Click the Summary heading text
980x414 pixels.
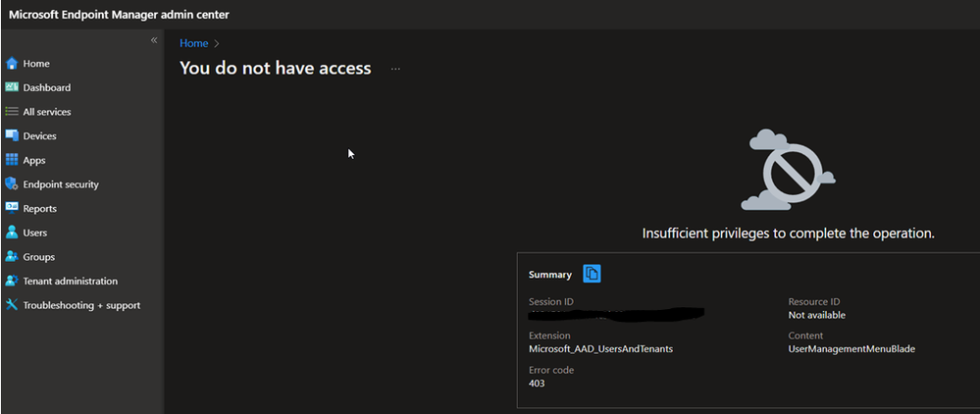tap(550, 274)
